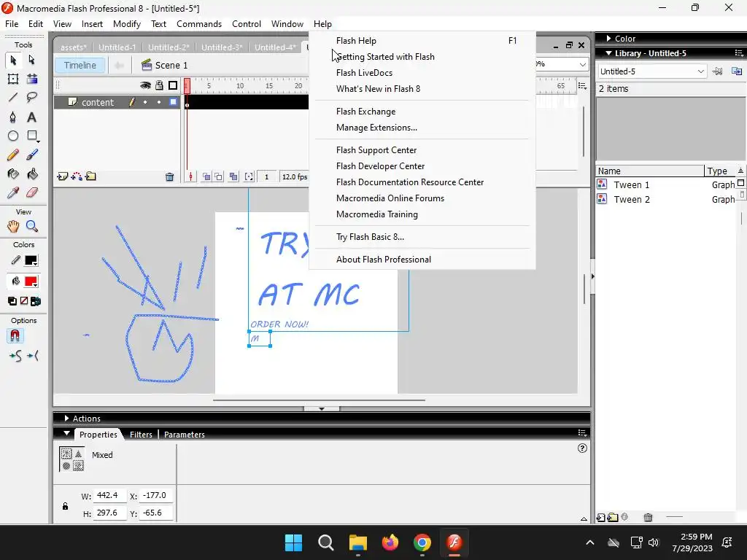Image resolution: width=747 pixels, height=560 pixels.
Task: Select the Pen tool
Action: click(x=13, y=117)
